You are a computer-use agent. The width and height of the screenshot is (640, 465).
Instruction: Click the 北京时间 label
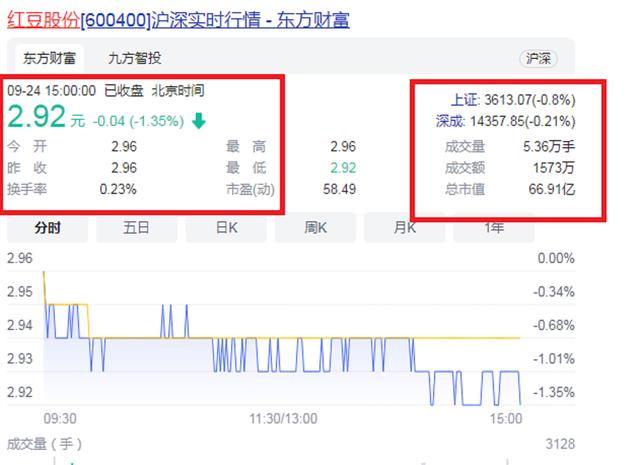point(178,91)
